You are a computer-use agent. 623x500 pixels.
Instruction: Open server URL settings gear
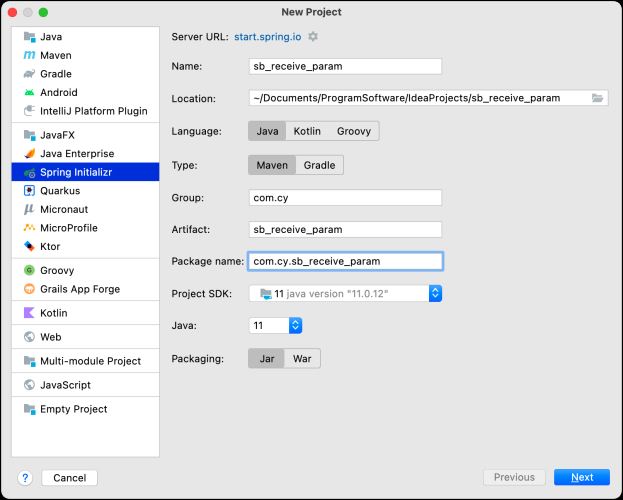pyautogui.click(x=313, y=37)
